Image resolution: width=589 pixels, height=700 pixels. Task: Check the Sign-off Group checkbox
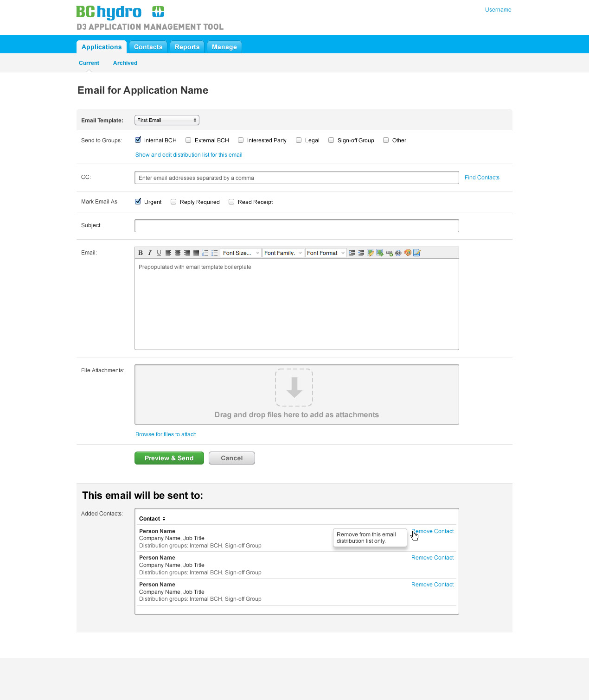tap(331, 140)
